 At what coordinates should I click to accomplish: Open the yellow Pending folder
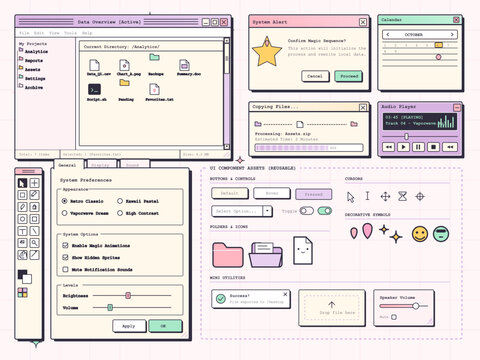pos(125,82)
